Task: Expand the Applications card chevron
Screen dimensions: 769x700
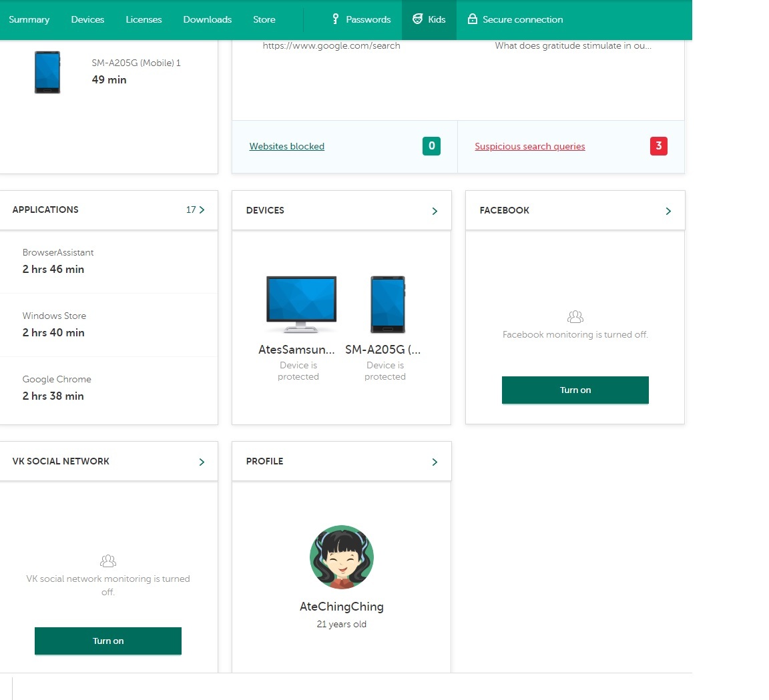Action: pyautogui.click(x=202, y=210)
